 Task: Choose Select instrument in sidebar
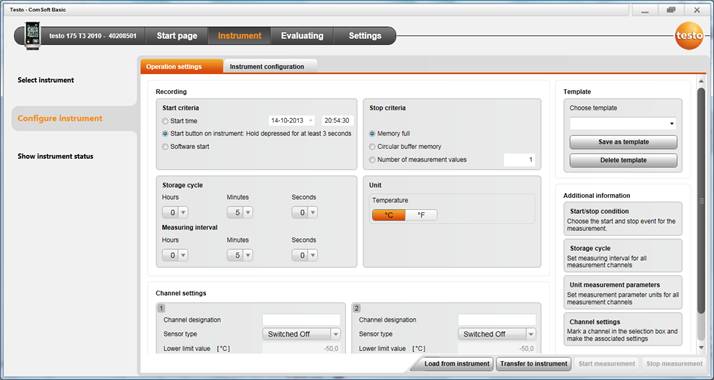tap(46, 80)
